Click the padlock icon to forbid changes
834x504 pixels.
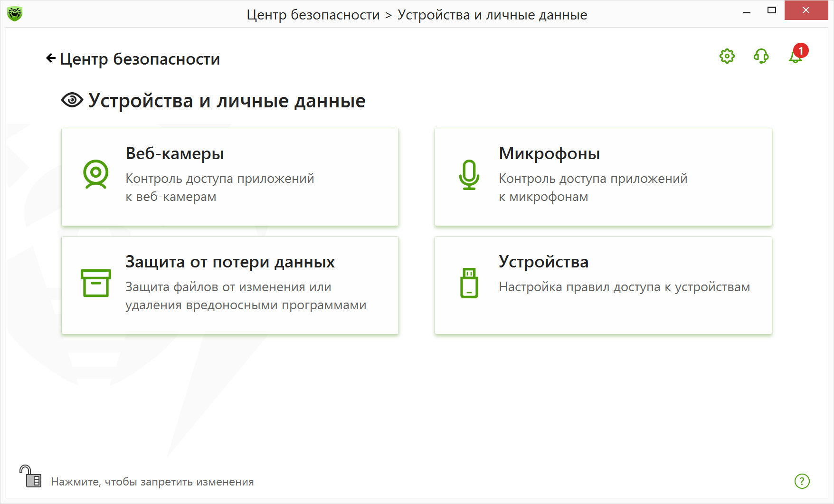pos(30,476)
